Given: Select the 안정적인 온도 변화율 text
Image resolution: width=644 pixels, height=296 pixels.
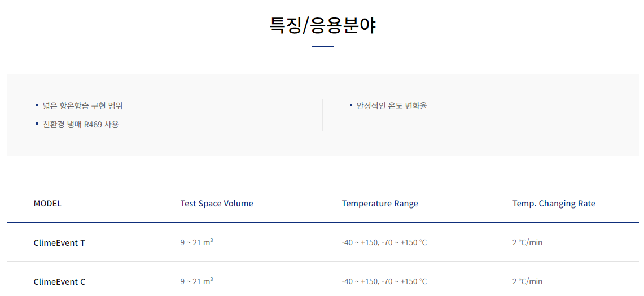Looking at the screenshot, I should tap(391, 106).
